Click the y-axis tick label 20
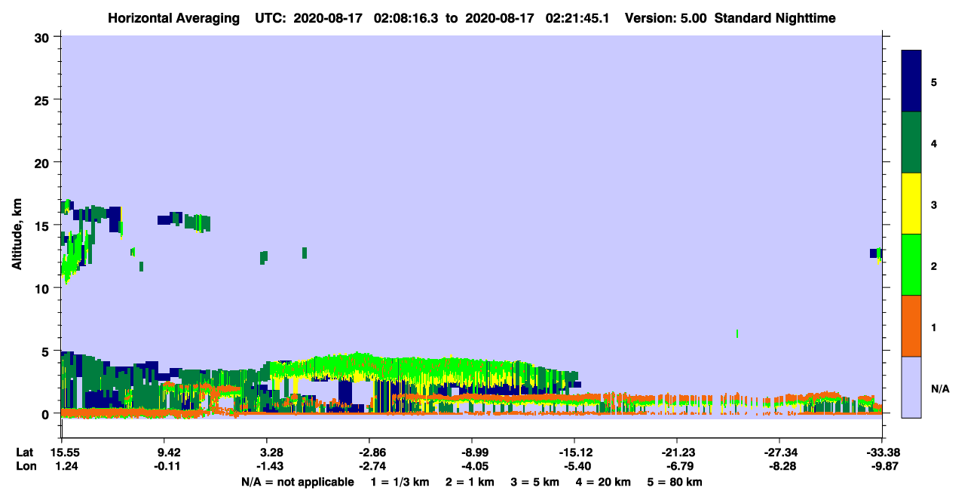The height and width of the screenshot is (503, 980). click(44, 162)
